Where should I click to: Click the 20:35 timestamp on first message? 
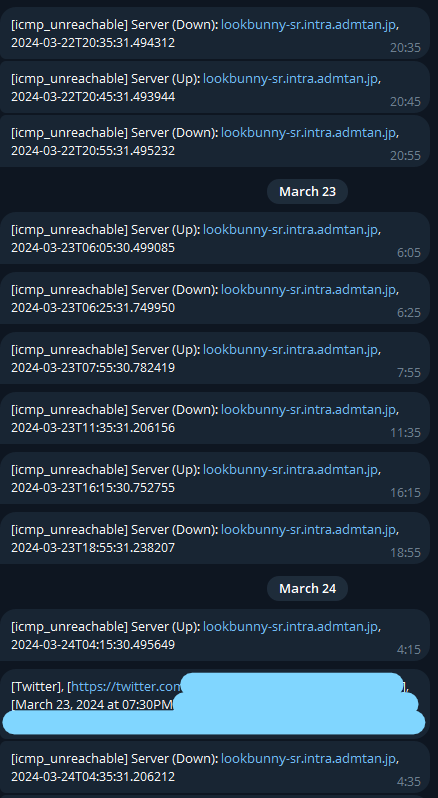[405, 47]
